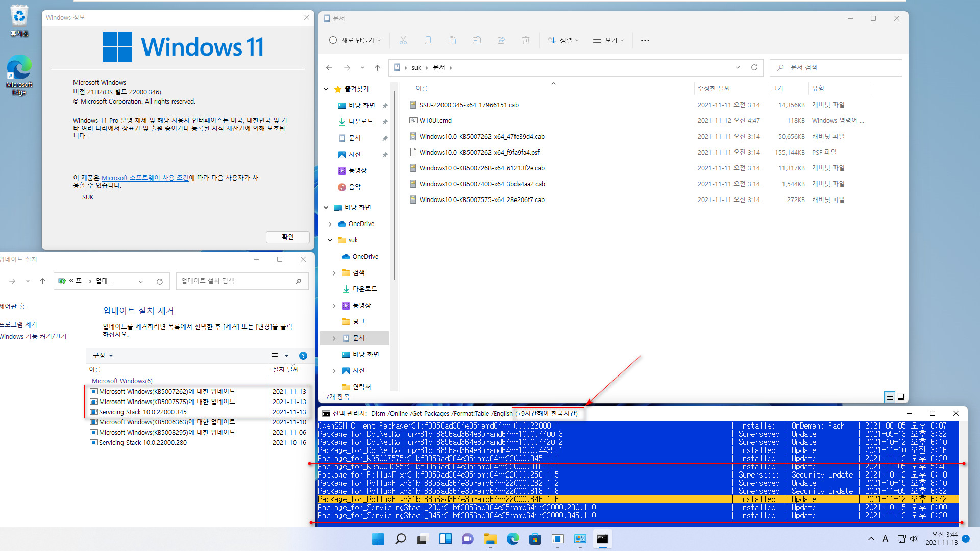Expand the 검색 folder tree node
This screenshot has width=980, height=551.
[x=334, y=273]
